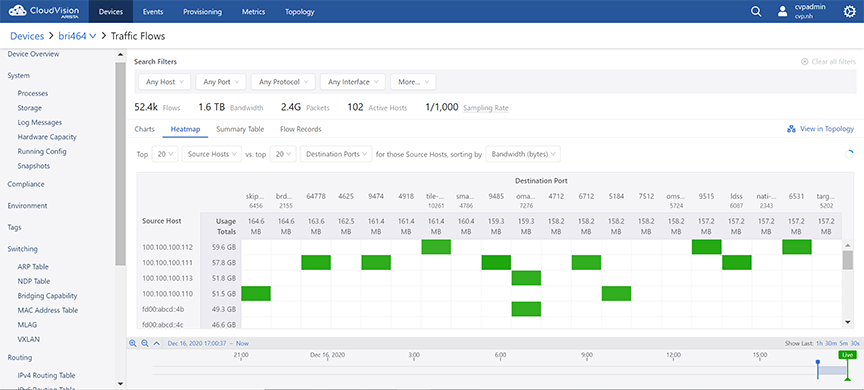
Task: Open Tags in sidebar
Action: [x=14, y=227]
